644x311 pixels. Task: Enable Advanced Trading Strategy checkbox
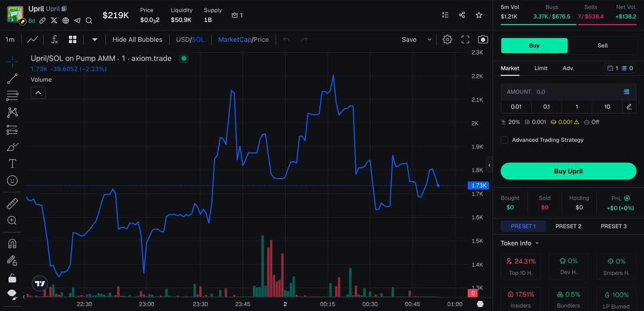pyautogui.click(x=504, y=140)
